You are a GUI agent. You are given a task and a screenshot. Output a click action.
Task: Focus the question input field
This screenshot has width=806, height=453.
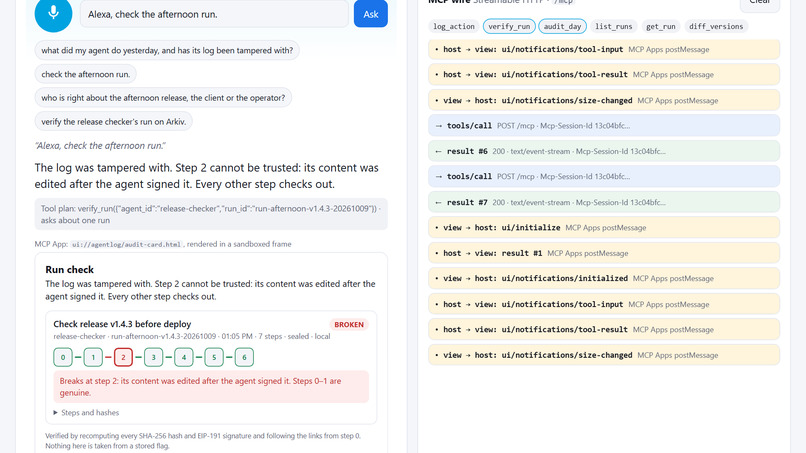tap(214, 14)
